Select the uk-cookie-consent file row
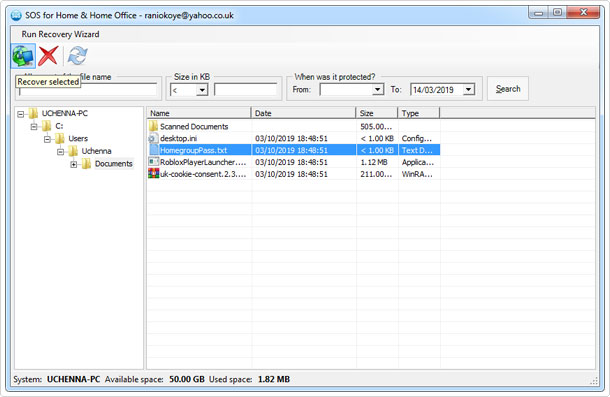The image size is (610, 397). [x=294, y=174]
